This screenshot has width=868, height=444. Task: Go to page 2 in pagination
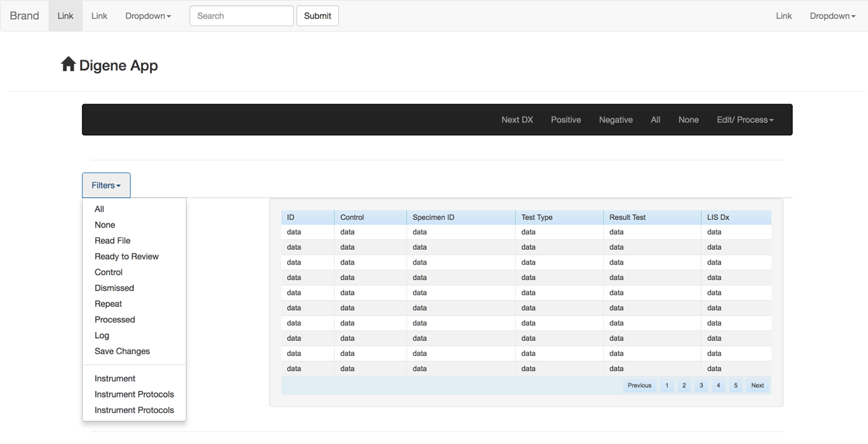click(684, 386)
